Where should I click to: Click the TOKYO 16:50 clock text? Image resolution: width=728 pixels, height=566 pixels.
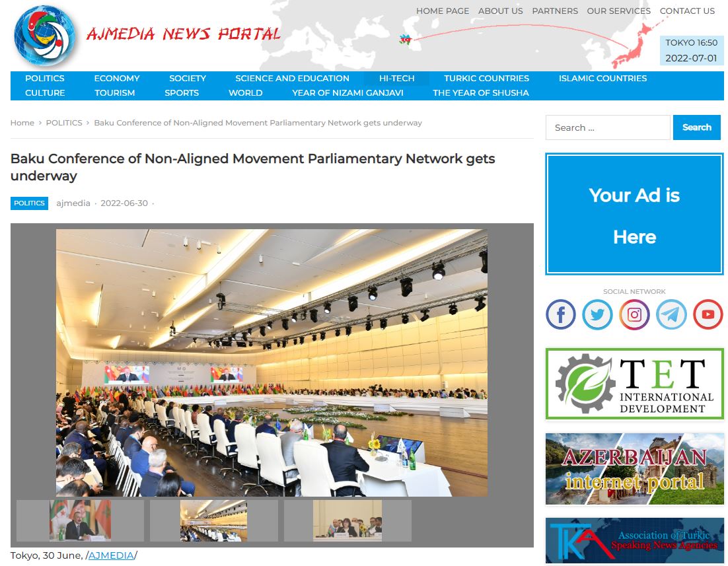point(691,43)
